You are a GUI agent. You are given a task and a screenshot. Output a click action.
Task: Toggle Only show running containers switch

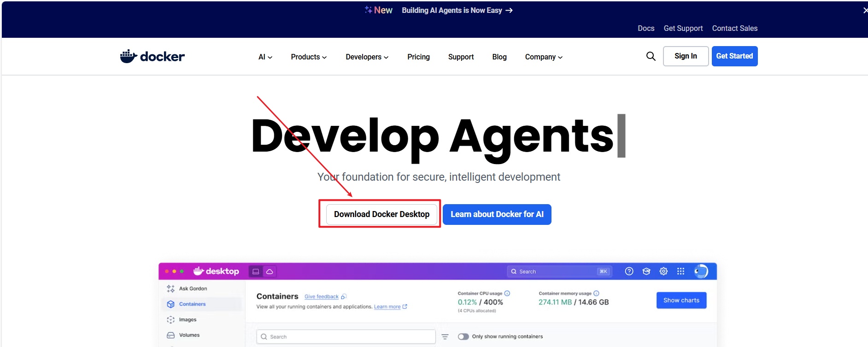click(x=463, y=336)
